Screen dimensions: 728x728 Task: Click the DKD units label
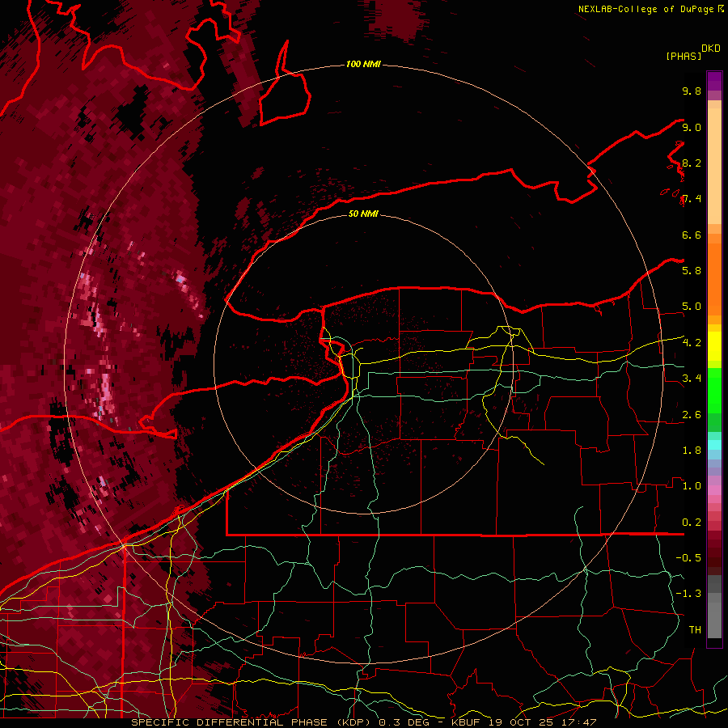coord(710,49)
